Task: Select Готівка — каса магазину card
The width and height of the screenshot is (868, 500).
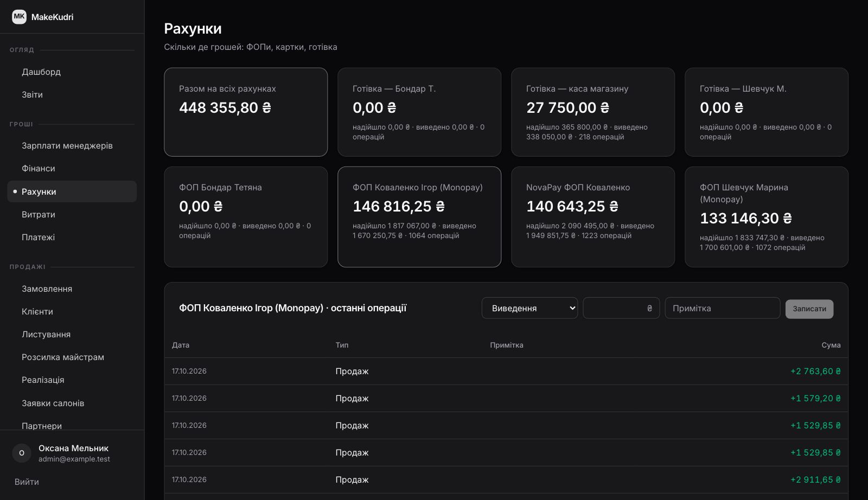Action: pos(593,112)
